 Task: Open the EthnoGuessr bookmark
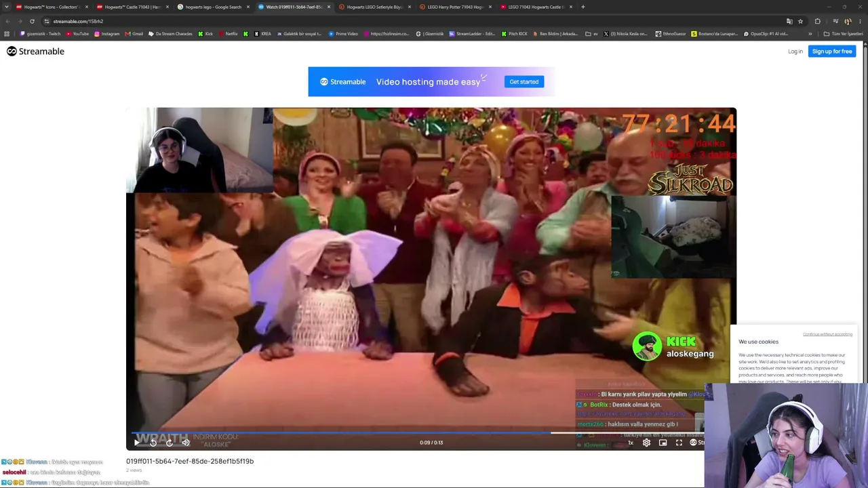tap(670, 34)
